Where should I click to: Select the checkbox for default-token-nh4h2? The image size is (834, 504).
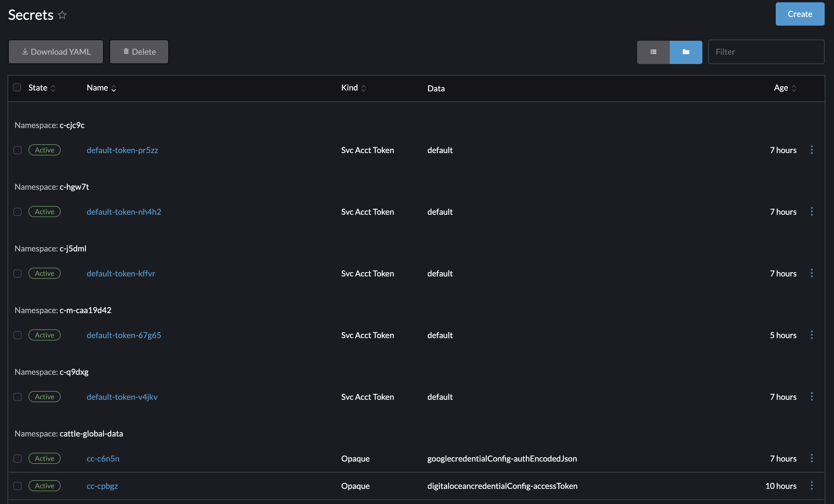click(x=17, y=212)
